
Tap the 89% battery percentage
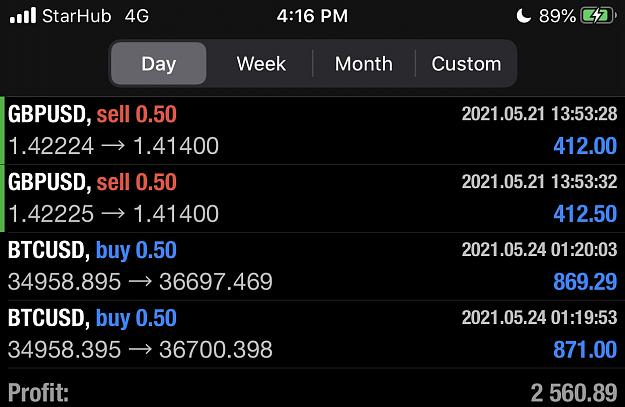(557, 16)
